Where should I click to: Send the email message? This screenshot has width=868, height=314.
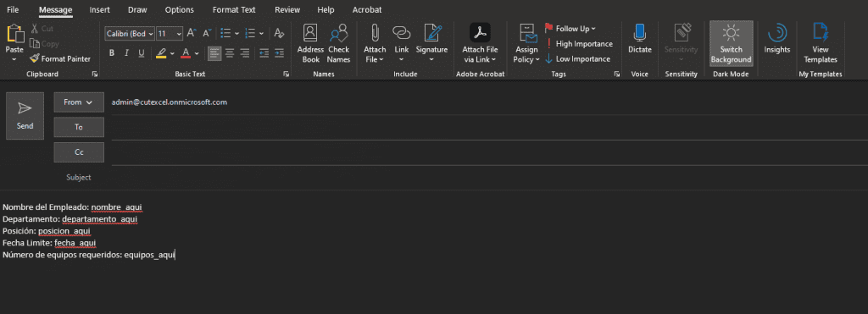(x=25, y=116)
